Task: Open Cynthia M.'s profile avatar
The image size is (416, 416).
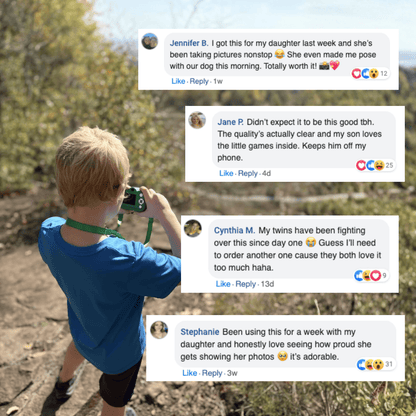Action: point(193,228)
